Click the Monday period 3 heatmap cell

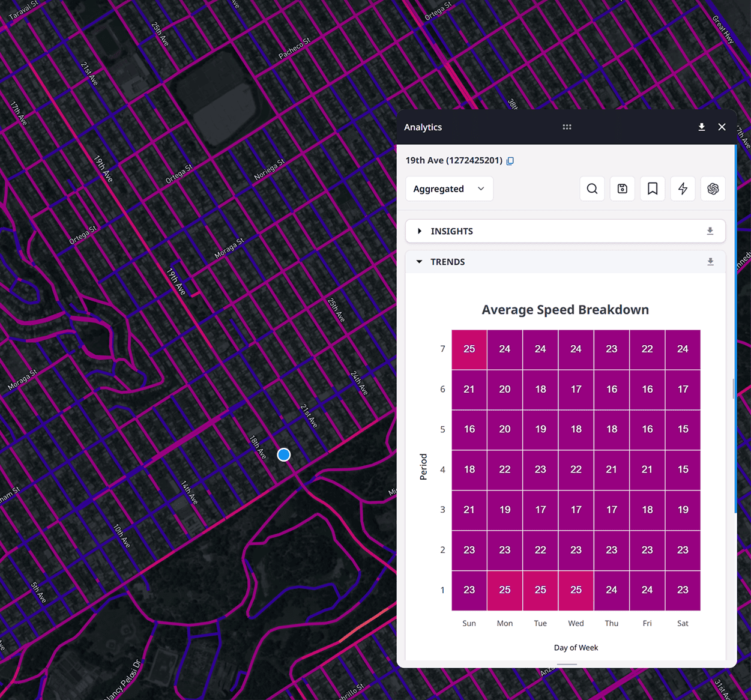(x=505, y=510)
